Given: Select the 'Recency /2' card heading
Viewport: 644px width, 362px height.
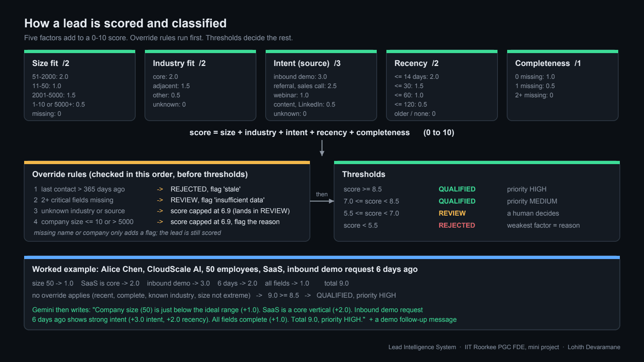Looking at the screenshot, I should click(x=417, y=63).
